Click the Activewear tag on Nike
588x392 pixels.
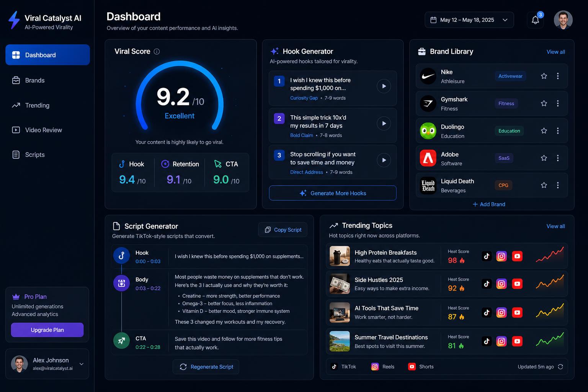[x=510, y=76]
